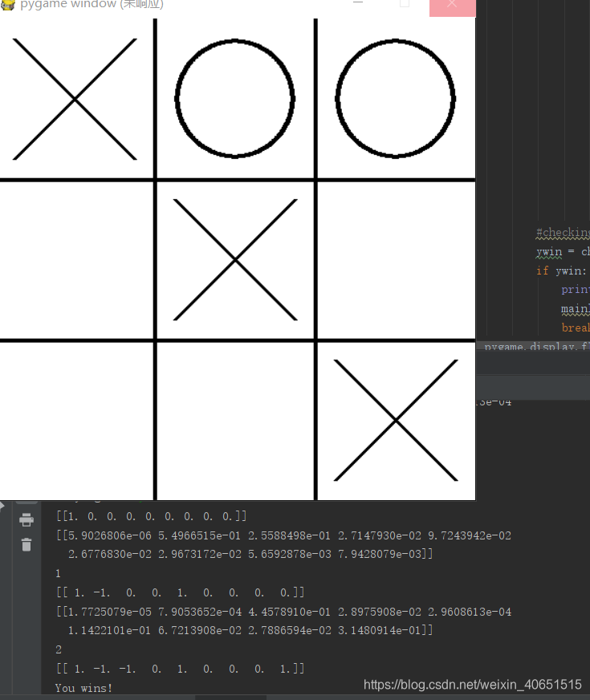This screenshot has width=590, height=700.
Task: Click the 'print' call under 'if ywin:'
Action: 576,290
